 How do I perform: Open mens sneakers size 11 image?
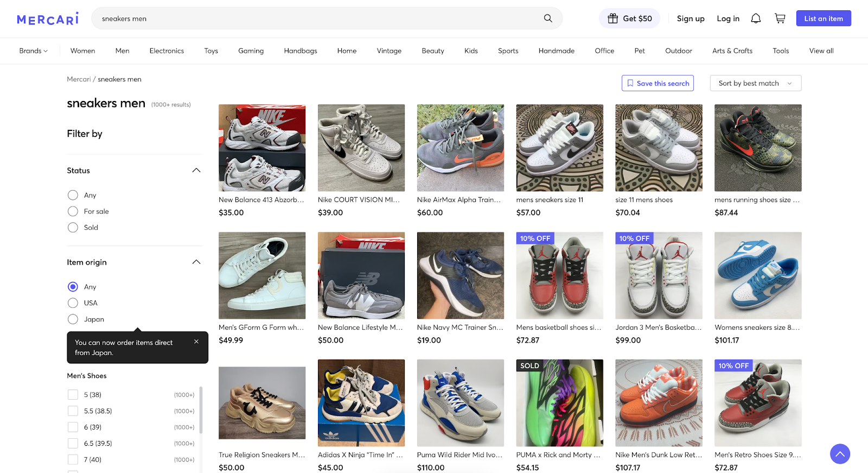point(560,148)
